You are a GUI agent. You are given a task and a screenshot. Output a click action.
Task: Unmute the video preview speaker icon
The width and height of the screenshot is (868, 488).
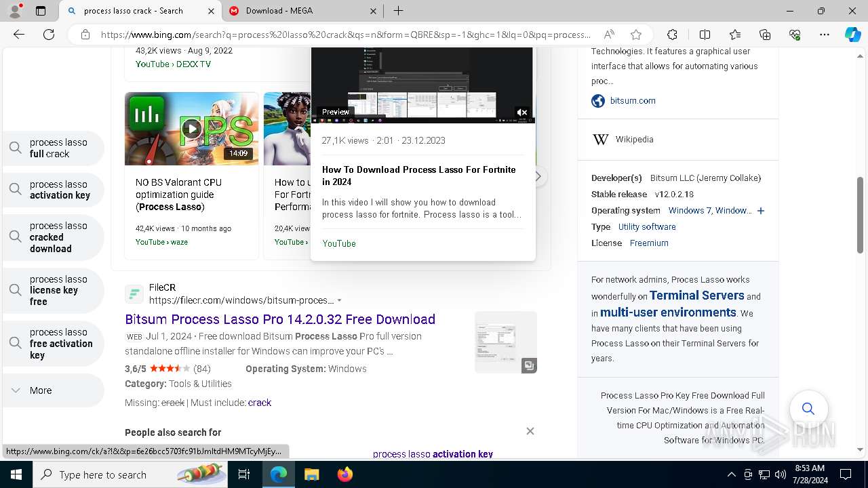pos(521,113)
